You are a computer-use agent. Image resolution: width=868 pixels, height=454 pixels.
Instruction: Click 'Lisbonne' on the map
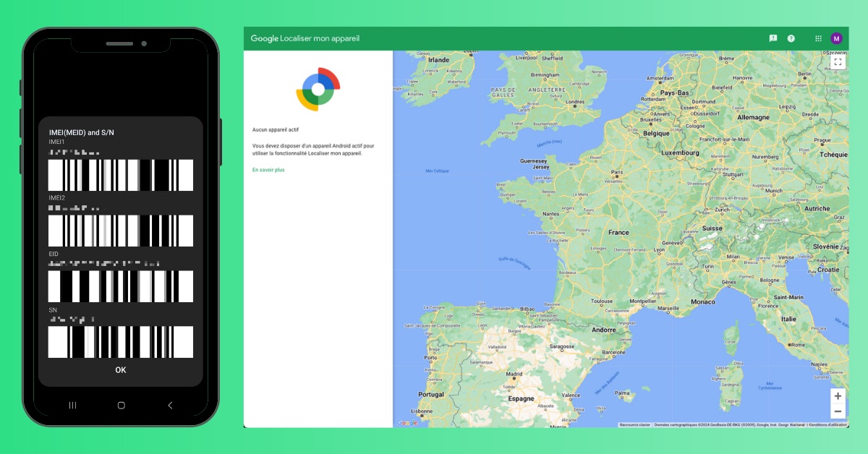point(422,411)
